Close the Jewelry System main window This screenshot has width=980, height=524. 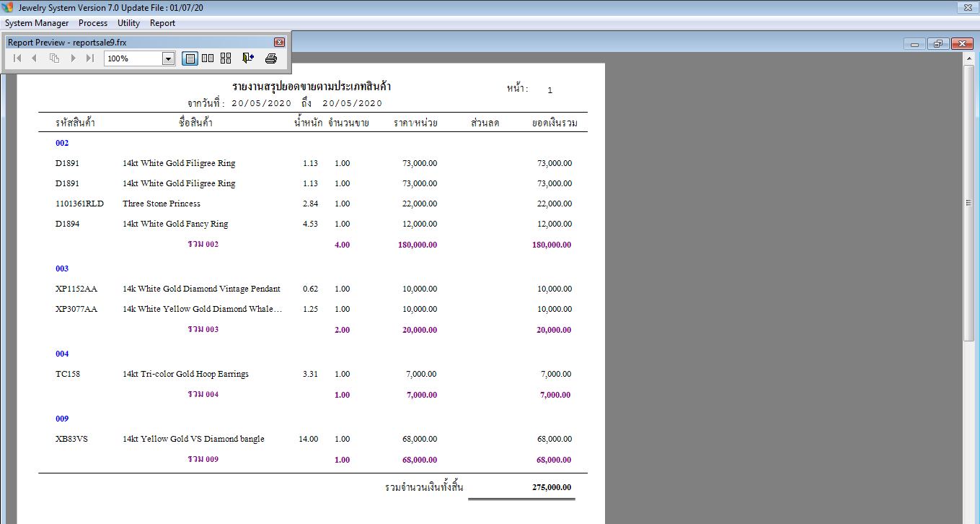966,7
